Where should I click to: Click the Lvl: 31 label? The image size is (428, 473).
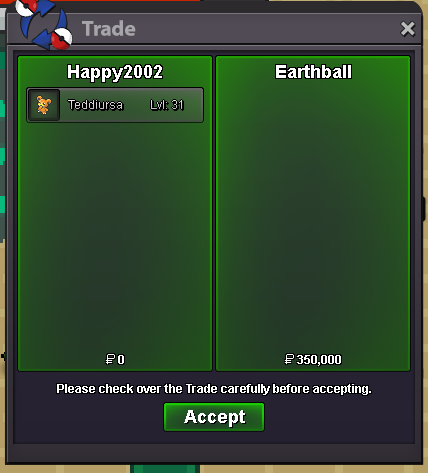click(x=167, y=105)
